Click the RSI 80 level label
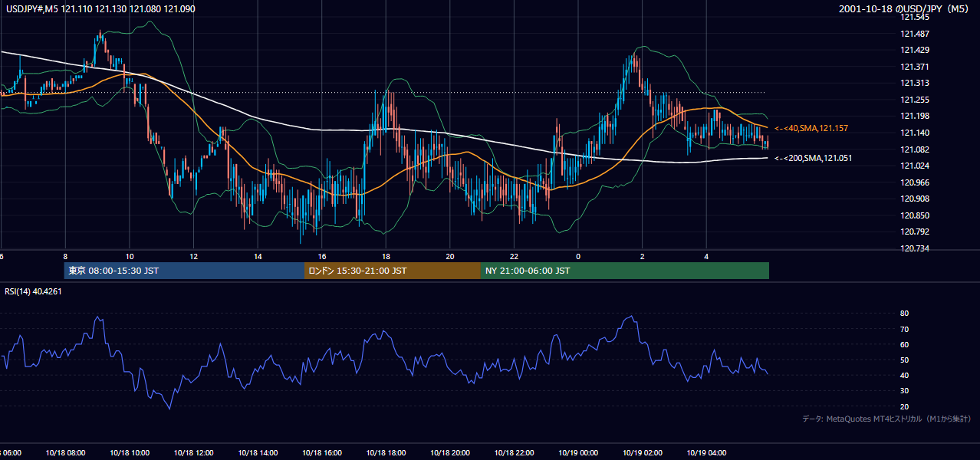The image size is (980, 460). pyautogui.click(x=905, y=314)
